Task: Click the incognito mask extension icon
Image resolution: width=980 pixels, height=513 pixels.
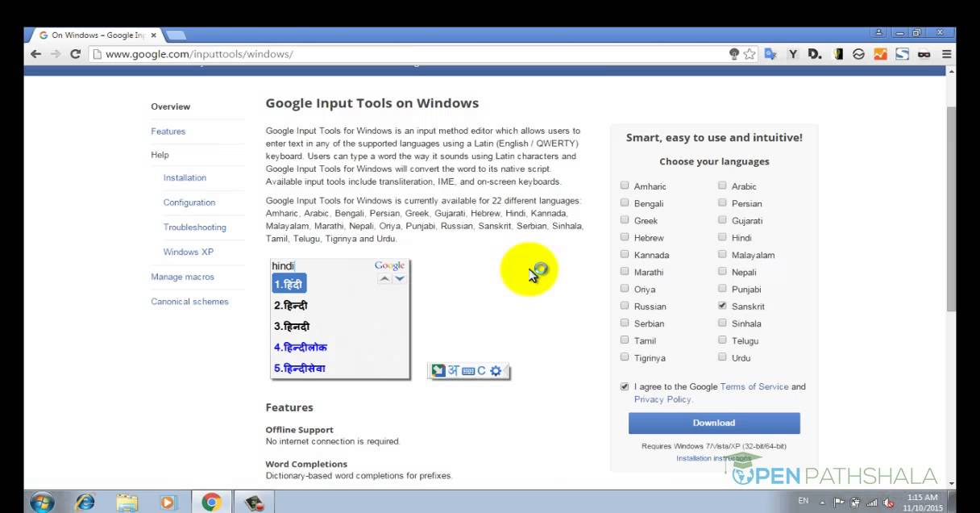Action: coord(924,54)
